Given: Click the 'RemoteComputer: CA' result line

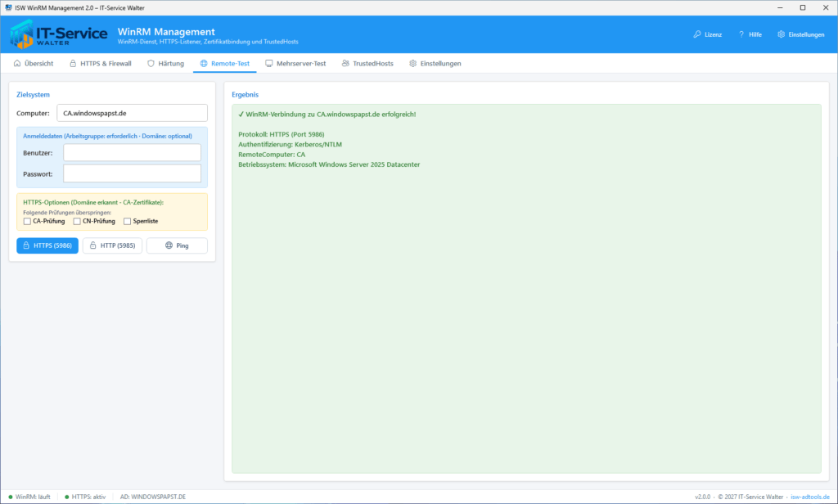Looking at the screenshot, I should pyautogui.click(x=272, y=155).
